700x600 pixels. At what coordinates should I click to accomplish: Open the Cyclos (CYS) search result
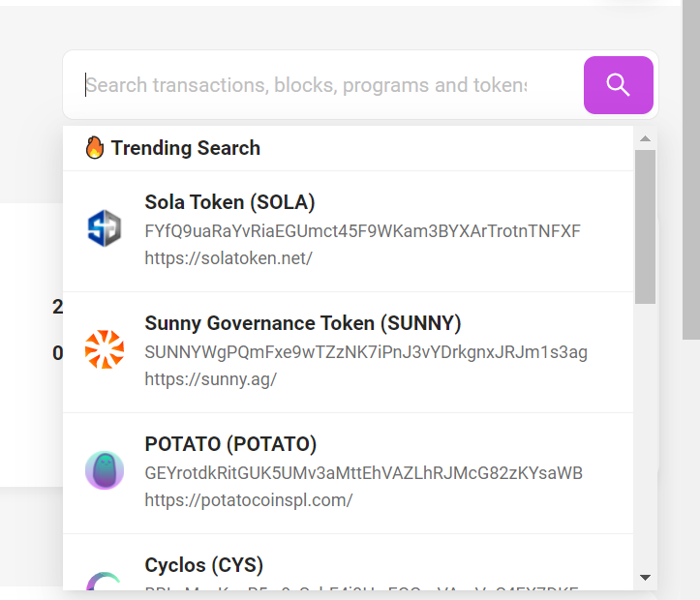click(x=203, y=565)
